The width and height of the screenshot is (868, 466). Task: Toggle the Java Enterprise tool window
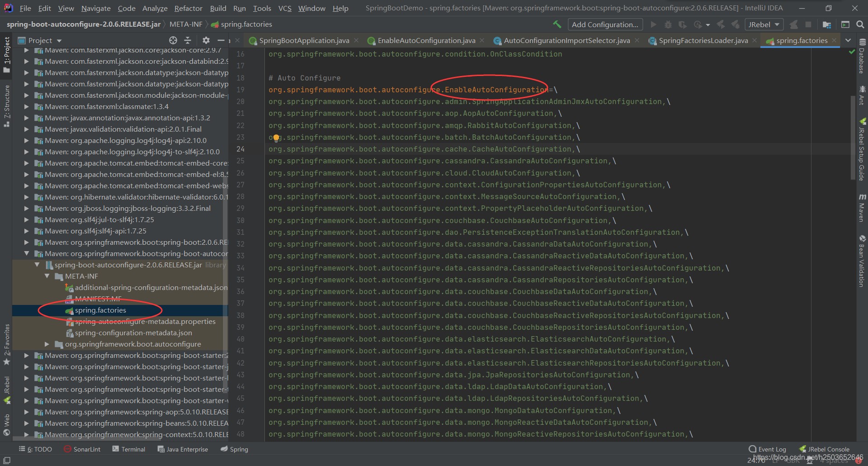[x=183, y=449]
